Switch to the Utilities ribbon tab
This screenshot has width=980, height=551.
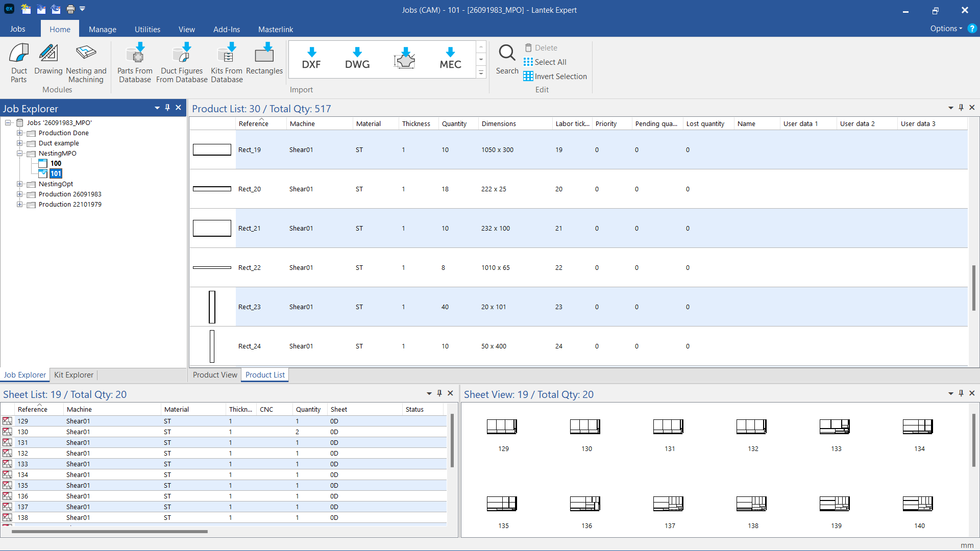click(147, 30)
